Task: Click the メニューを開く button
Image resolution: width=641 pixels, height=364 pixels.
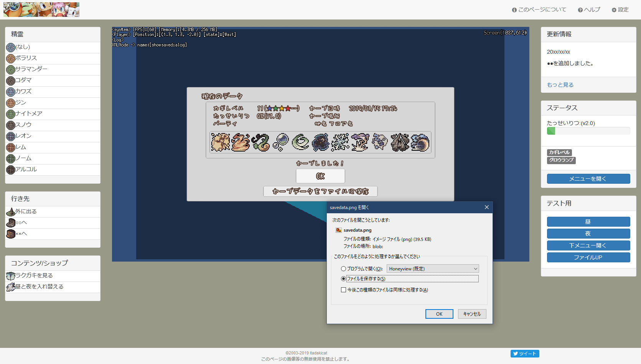Action: click(x=588, y=179)
